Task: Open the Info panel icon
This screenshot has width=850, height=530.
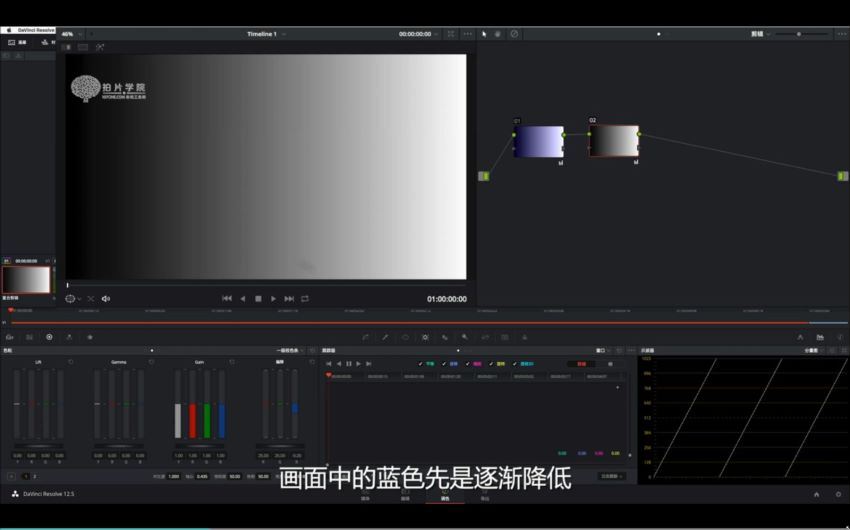Action: click(840, 337)
